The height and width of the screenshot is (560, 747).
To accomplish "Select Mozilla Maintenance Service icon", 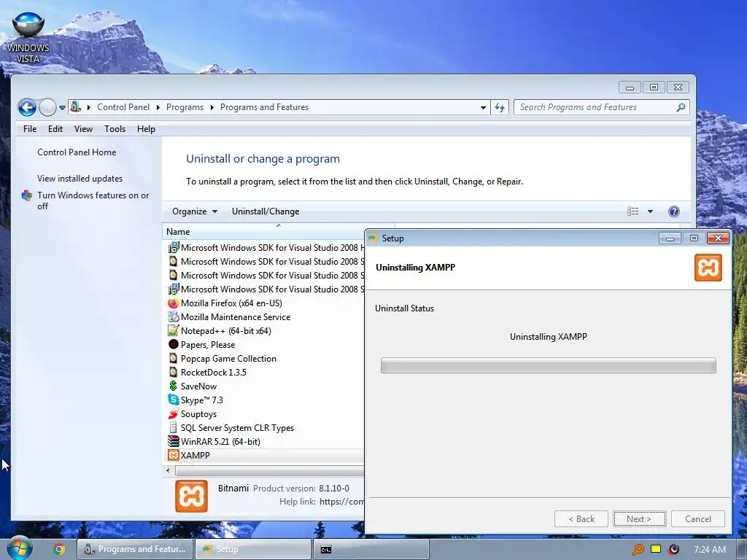I will click(174, 317).
